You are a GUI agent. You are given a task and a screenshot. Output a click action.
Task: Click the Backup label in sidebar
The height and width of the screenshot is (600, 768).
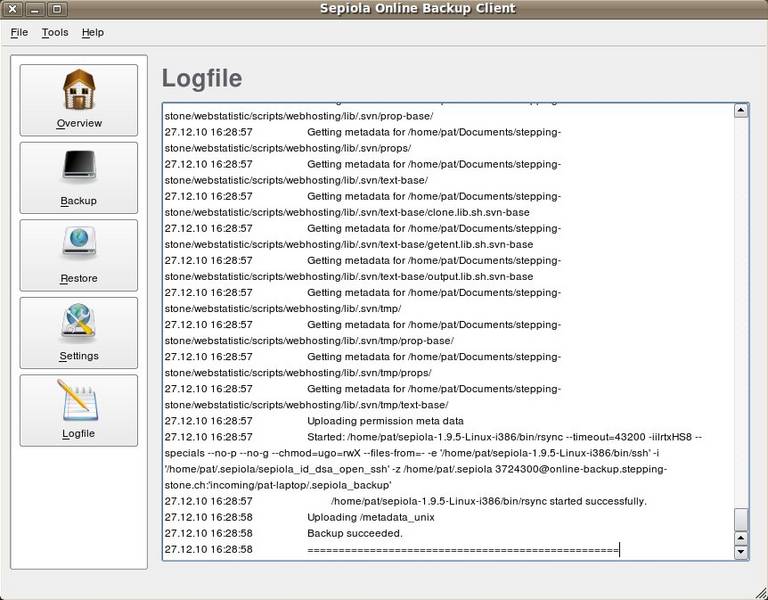[78, 201]
